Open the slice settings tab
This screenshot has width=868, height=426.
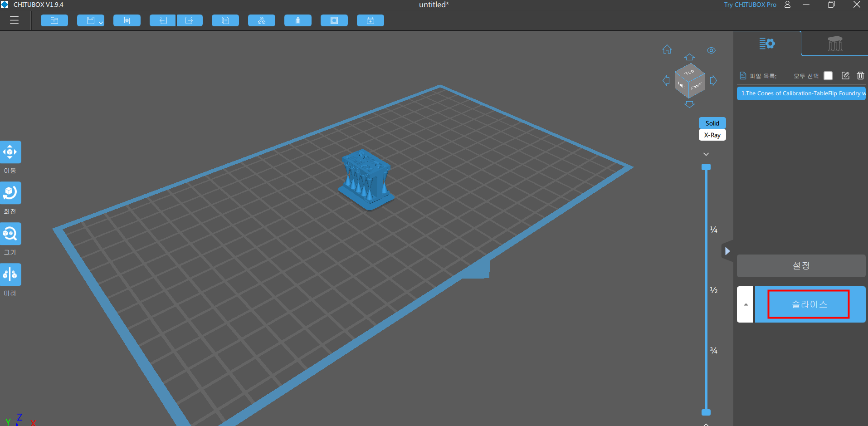[767, 44]
